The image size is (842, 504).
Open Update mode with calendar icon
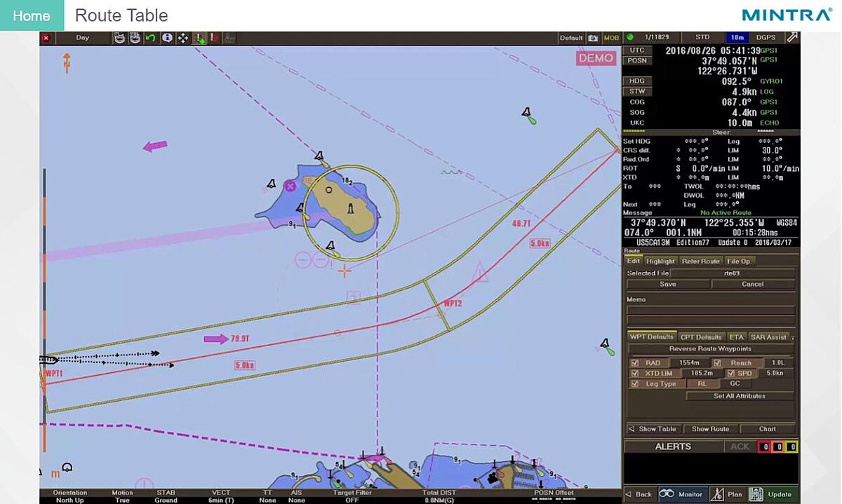(773, 494)
